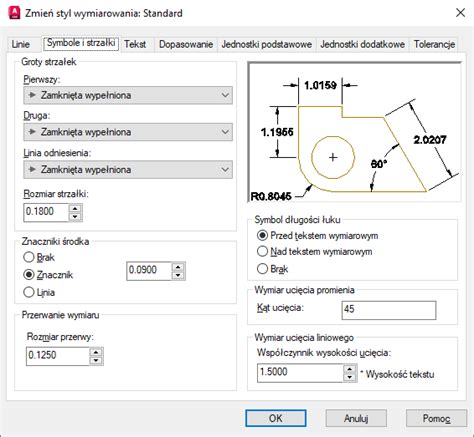
Task: Switch to Jednostki dodatkowe tab
Action: [362, 44]
